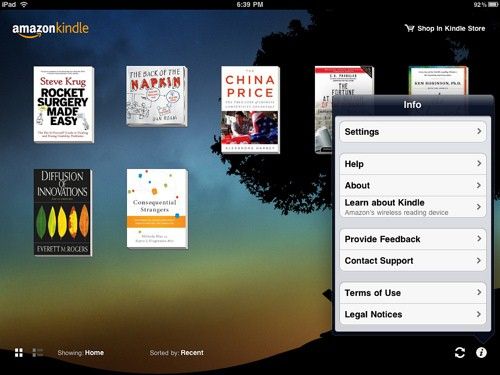This screenshot has width=500, height=375.
Task: Tap the info icon at bottom right
Action: (481, 352)
